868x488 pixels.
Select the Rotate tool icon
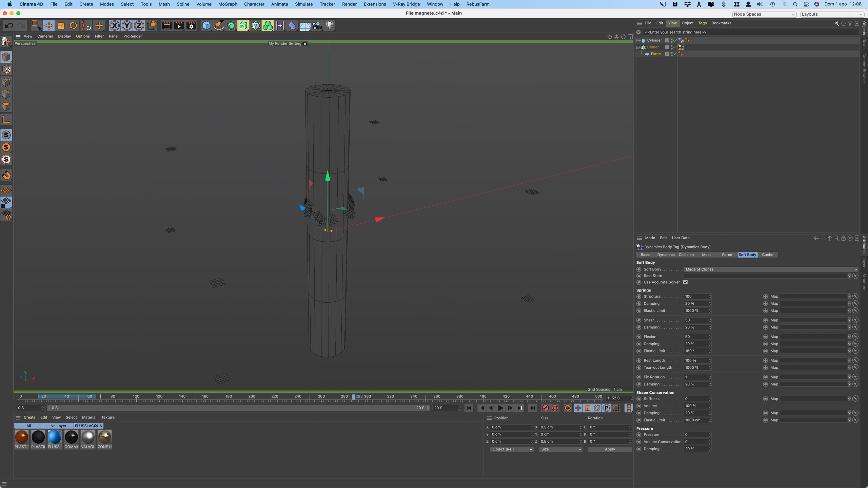click(73, 26)
